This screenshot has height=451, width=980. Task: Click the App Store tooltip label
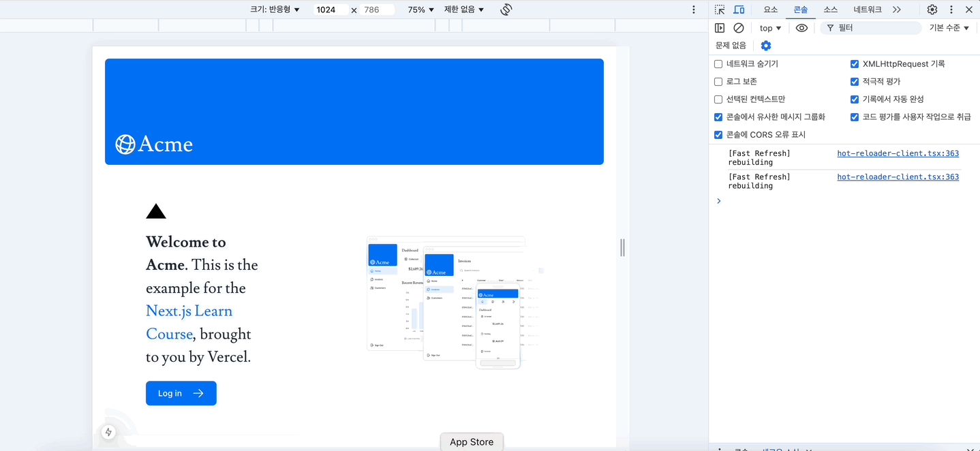[472, 442]
